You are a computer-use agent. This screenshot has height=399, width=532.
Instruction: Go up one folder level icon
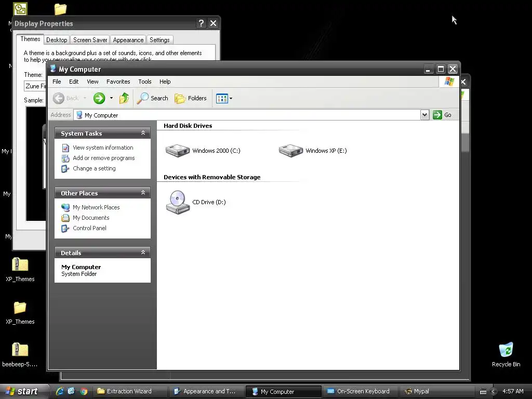pos(124,98)
